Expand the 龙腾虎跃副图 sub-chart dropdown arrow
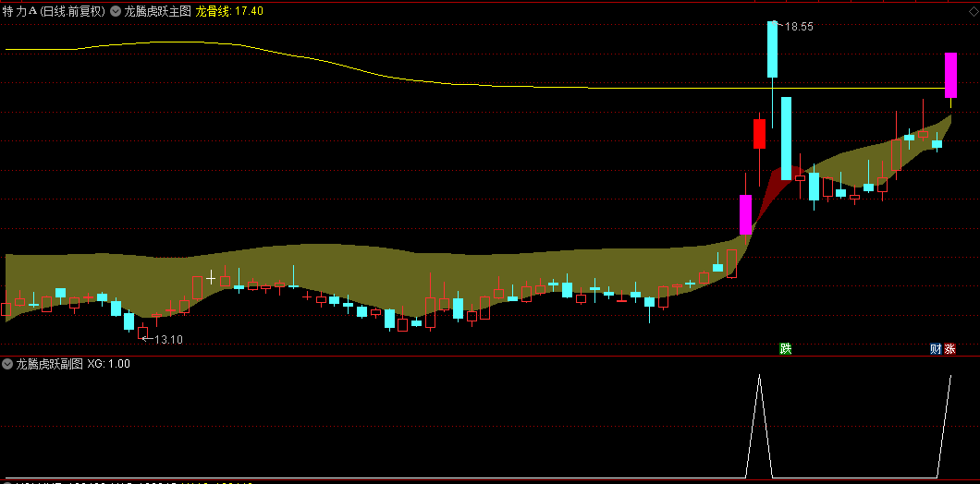 (x=7, y=364)
